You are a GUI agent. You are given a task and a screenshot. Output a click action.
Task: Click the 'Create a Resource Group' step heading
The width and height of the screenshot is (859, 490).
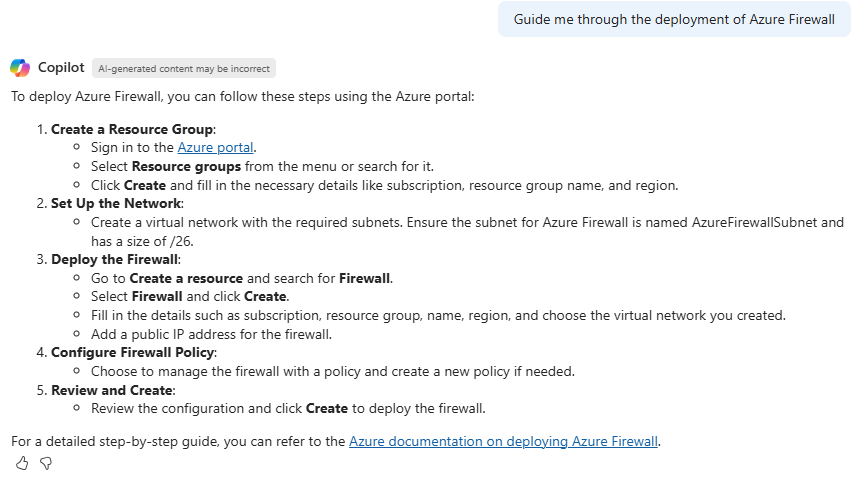tap(132, 129)
